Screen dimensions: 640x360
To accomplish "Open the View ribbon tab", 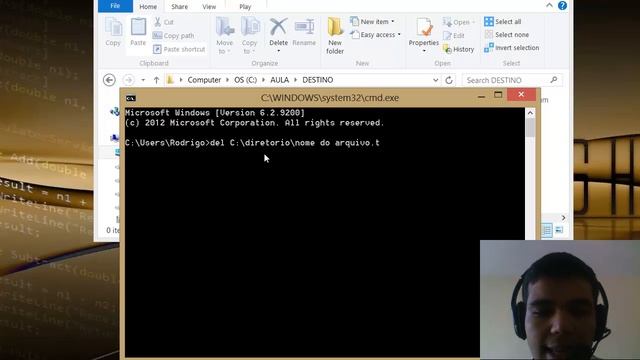I will click(209, 7).
